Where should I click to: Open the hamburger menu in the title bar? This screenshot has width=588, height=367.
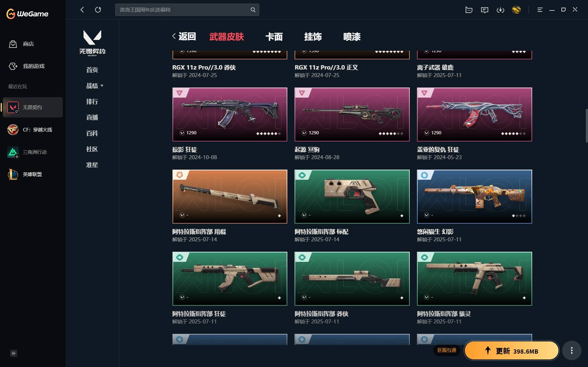pos(540,10)
